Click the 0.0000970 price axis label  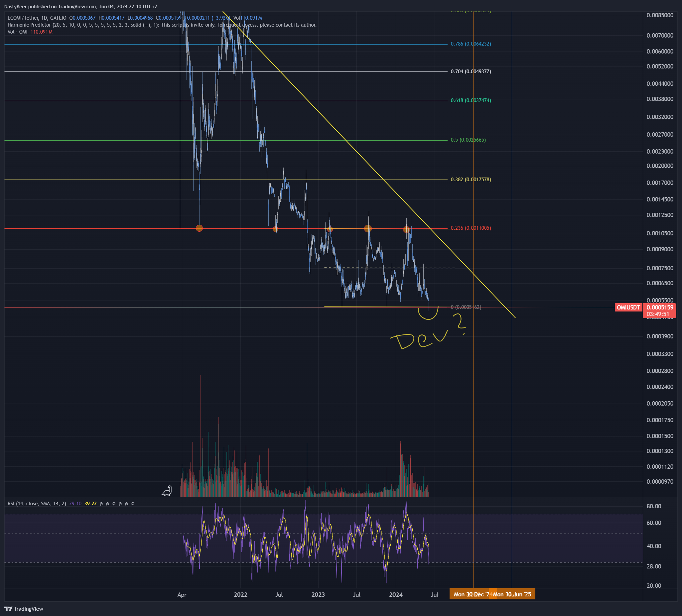660,482
